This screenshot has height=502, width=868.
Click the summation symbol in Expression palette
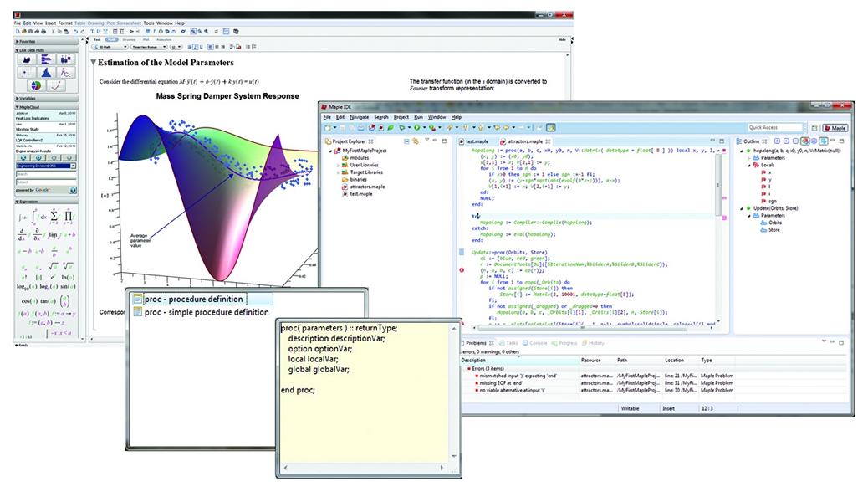click(54, 216)
